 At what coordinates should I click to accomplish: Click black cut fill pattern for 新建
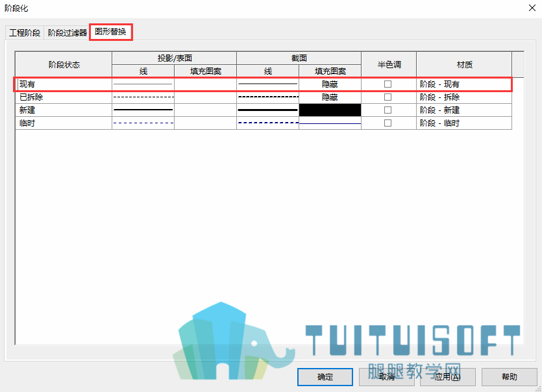pos(330,110)
